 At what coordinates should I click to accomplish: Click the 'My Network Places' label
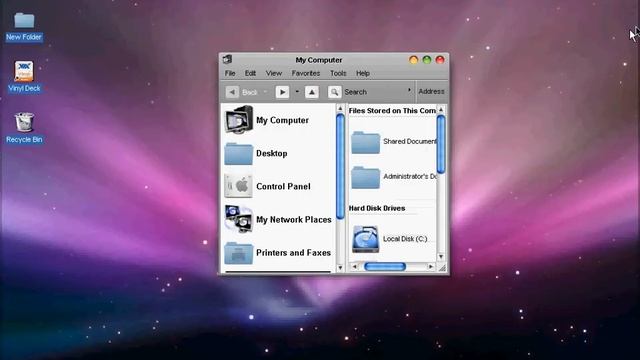click(294, 220)
